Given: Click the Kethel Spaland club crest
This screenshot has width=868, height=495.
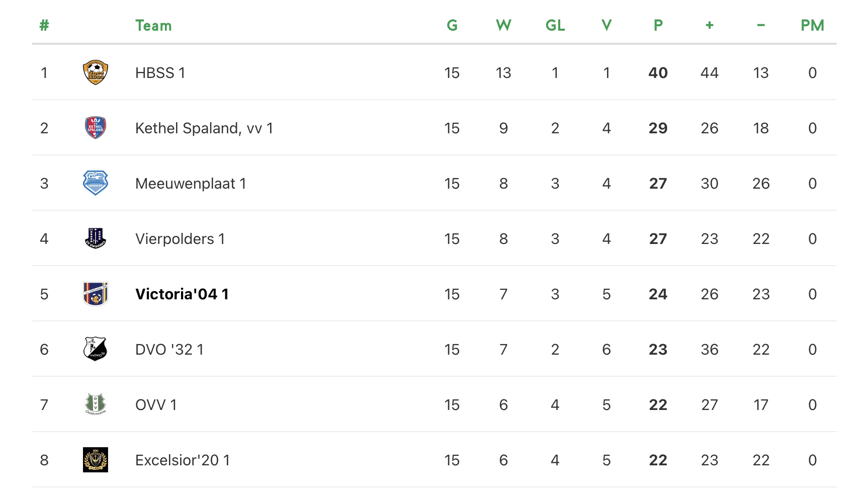Looking at the screenshot, I should (96, 128).
